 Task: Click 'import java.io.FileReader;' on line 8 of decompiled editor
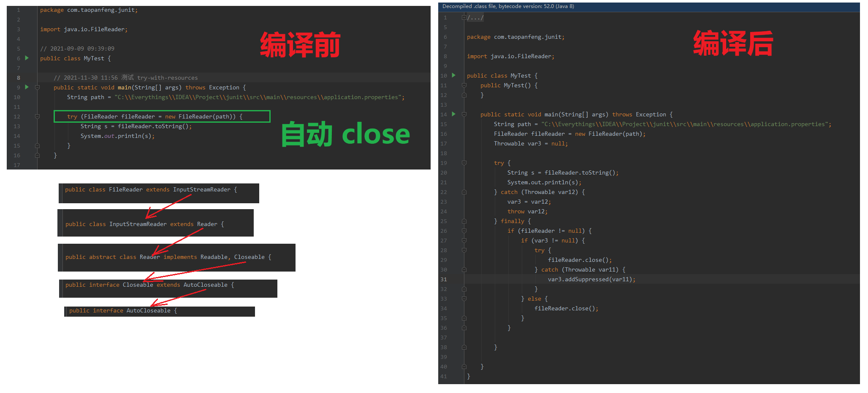click(510, 56)
